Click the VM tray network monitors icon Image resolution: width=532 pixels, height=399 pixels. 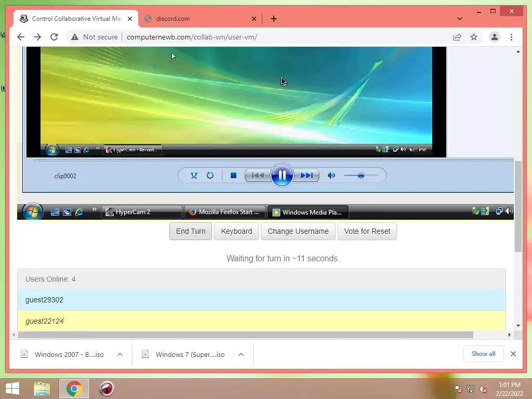point(499,211)
